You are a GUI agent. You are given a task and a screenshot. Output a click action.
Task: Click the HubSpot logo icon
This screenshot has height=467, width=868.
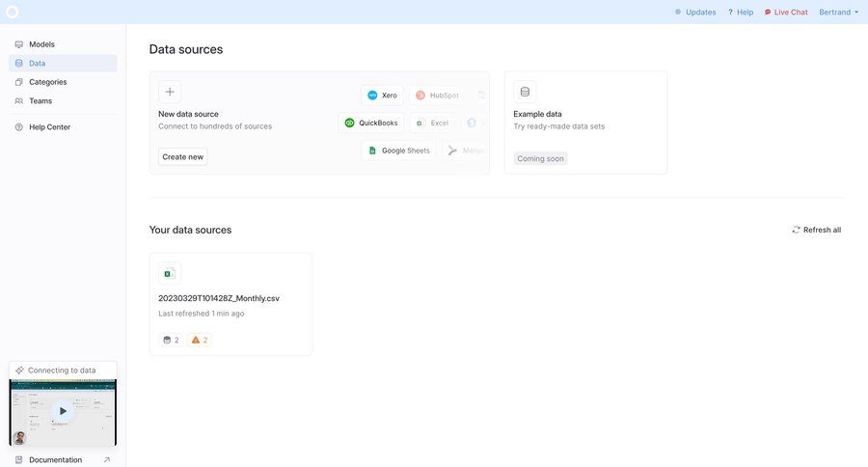point(420,96)
